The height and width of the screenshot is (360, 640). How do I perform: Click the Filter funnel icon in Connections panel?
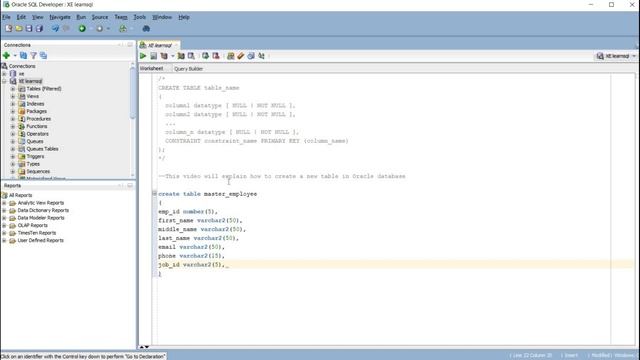33,56
